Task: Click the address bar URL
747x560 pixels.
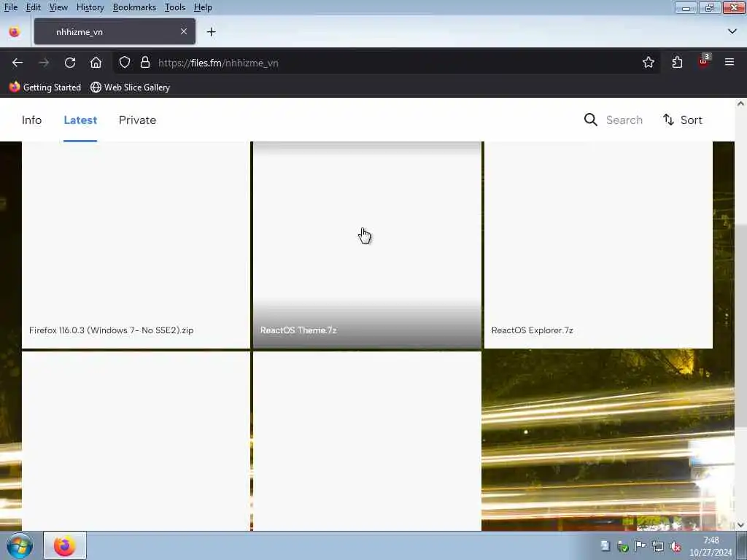Action: (x=218, y=63)
